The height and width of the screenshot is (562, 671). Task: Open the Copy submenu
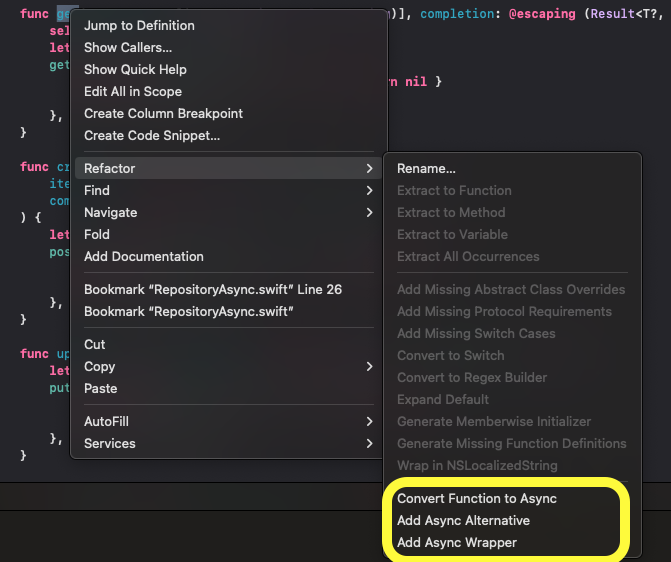click(229, 366)
